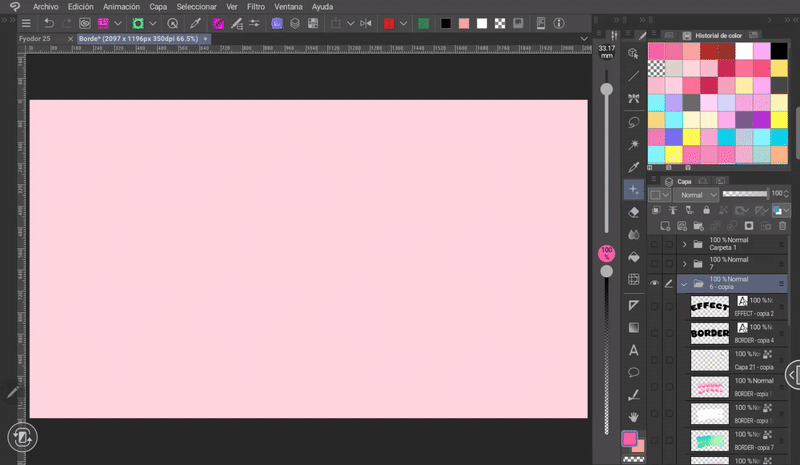Image resolution: width=800 pixels, height=465 pixels.
Task: Select the BORDER - copia 4 layer thumbnail
Action: (x=708, y=333)
